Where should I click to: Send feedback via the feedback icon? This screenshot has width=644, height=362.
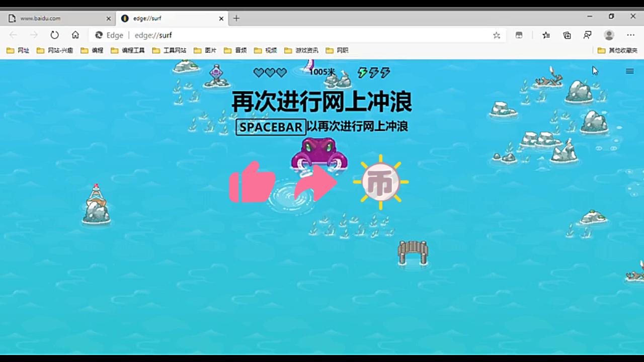point(587,35)
